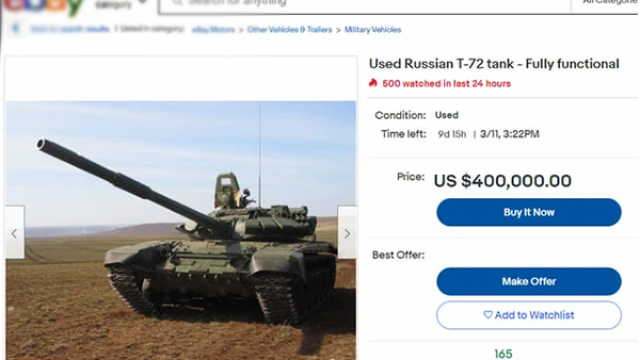Screen dimensions: 640x360
Task: Go back to search results link
Action: tap(70, 29)
